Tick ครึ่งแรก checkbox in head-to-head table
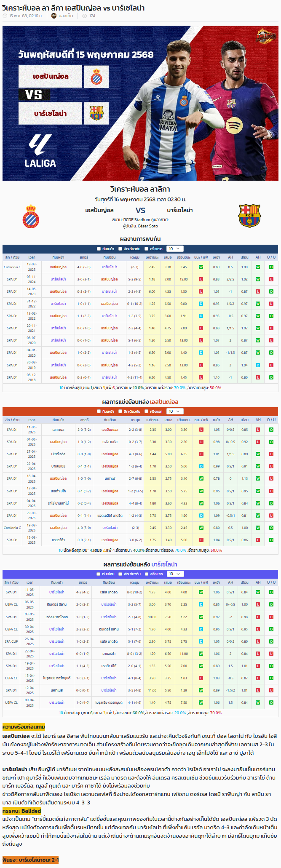281x868 pixels. coord(146,249)
